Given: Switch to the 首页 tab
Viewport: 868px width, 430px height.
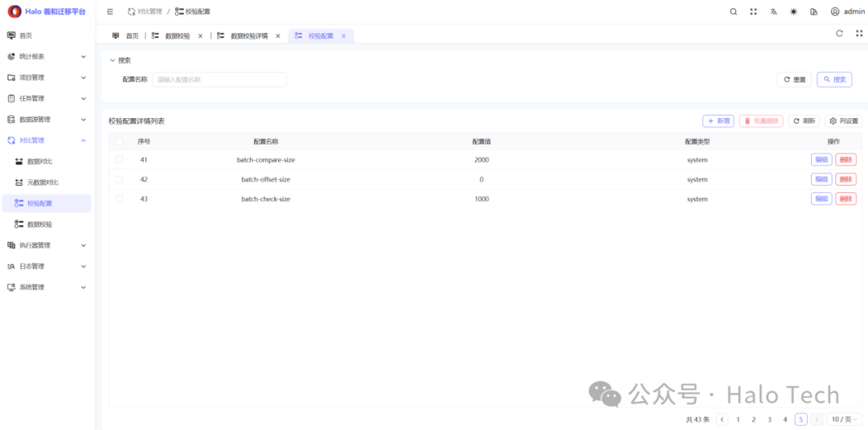Looking at the screenshot, I should pyautogui.click(x=125, y=35).
